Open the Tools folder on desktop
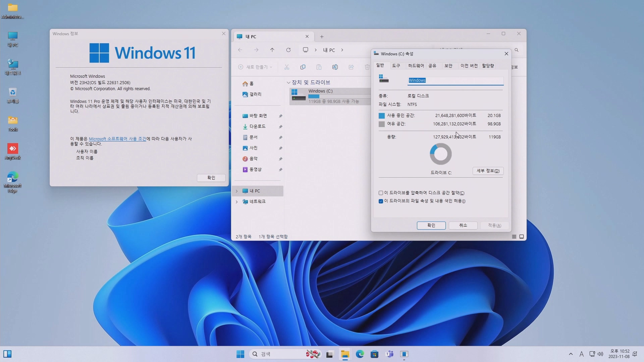 tap(13, 124)
